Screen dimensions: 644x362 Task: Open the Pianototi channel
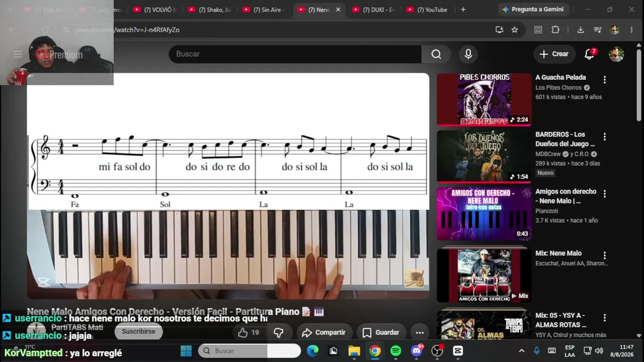pos(546,211)
